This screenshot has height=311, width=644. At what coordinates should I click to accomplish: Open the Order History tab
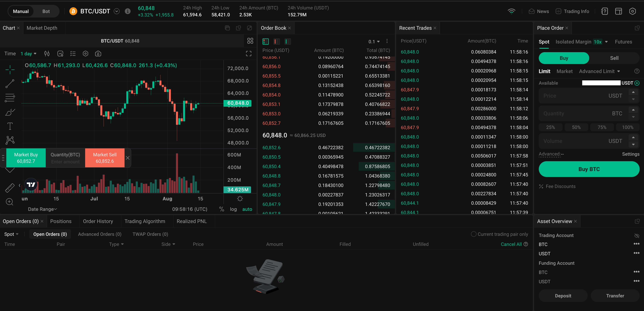click(98, 221)
